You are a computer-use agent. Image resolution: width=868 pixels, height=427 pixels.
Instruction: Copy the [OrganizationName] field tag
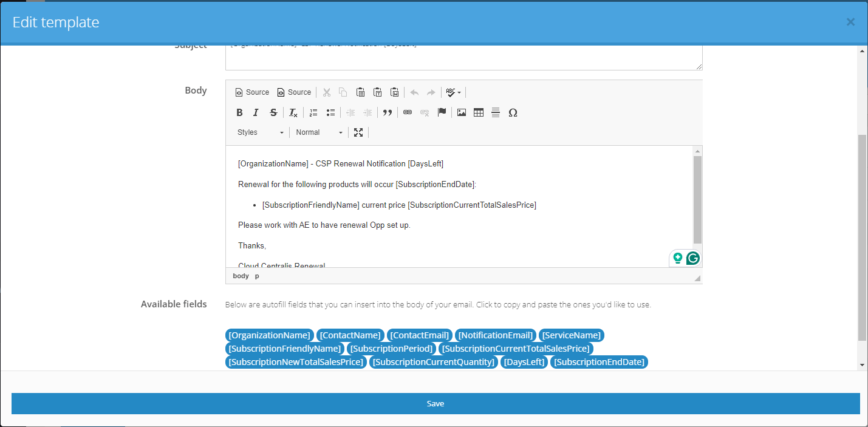(270, 335)
